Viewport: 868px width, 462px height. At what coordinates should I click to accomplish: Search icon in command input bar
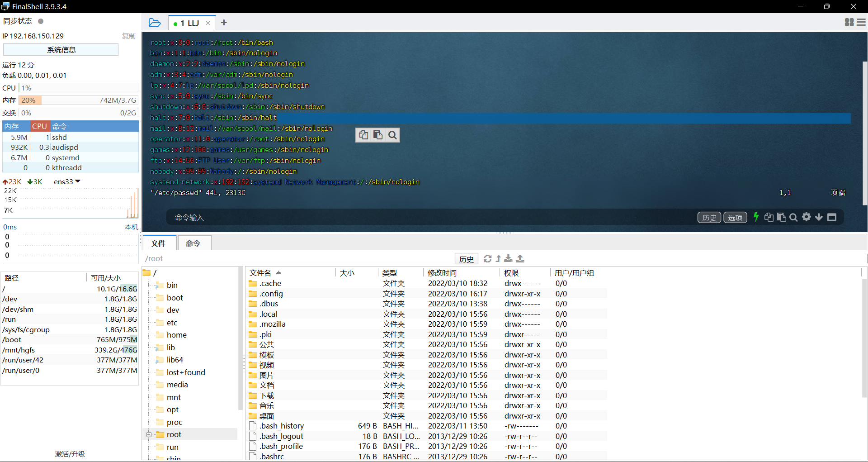click(793, 218)
